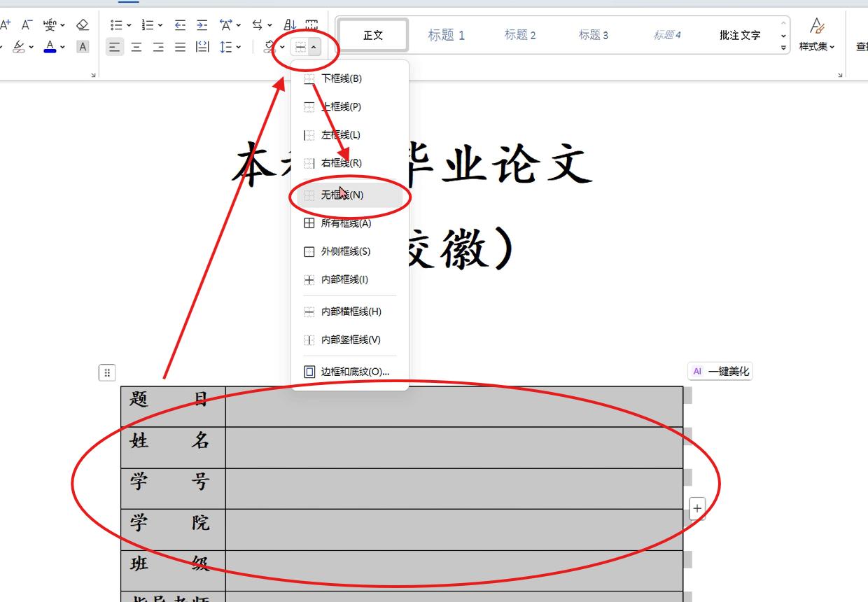Click the decrease indent icon
Viewport: 868px width, 602px height.
pos(180,24)
